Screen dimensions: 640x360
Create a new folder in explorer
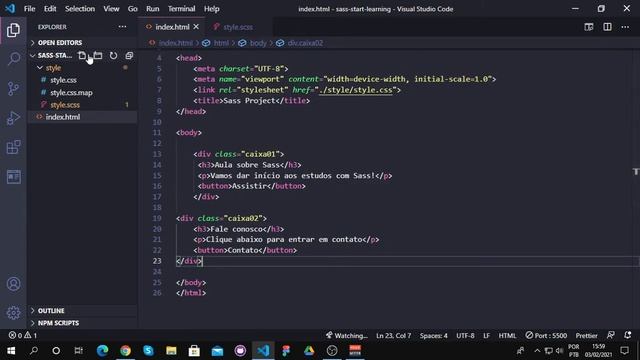point(98,55)
